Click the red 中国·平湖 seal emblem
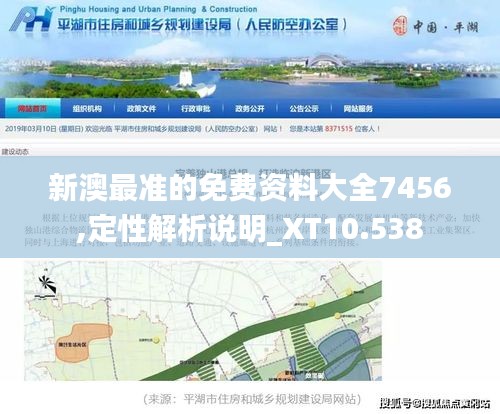The image size is (500, 414). pyautogui.click(x=400, y=26)
